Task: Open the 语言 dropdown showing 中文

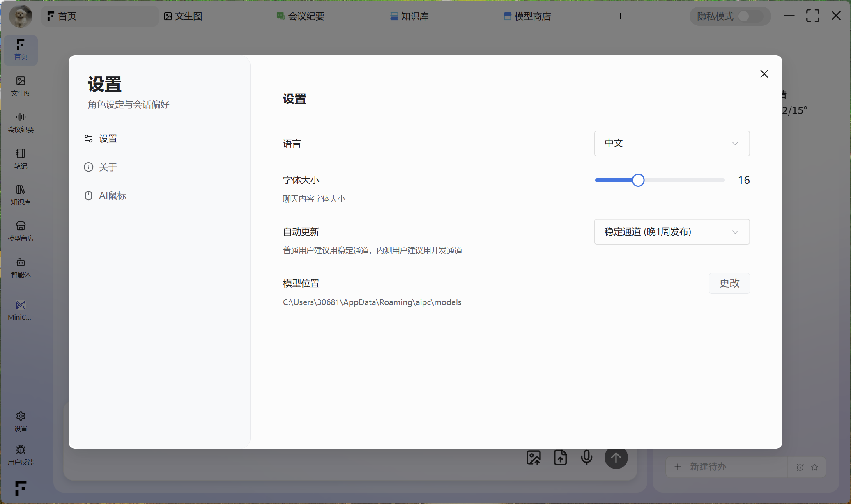Action: coord(672,143)
